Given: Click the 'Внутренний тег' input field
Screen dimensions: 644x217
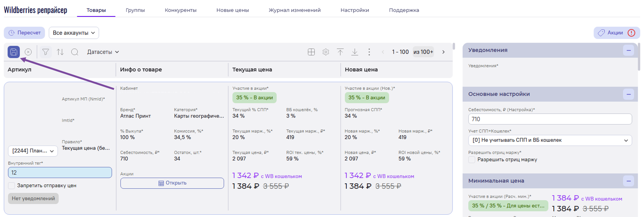Looking at the screenshot, I should [x=60, y=172].
